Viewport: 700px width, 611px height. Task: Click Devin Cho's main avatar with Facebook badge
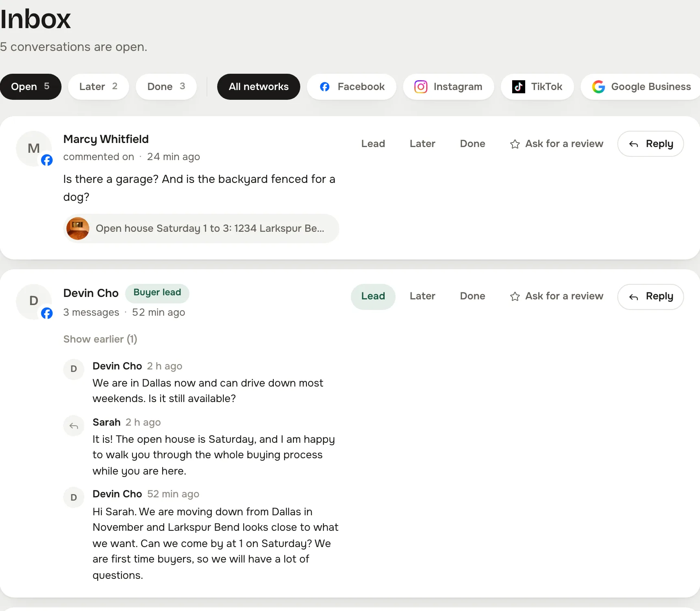[34, 302]
